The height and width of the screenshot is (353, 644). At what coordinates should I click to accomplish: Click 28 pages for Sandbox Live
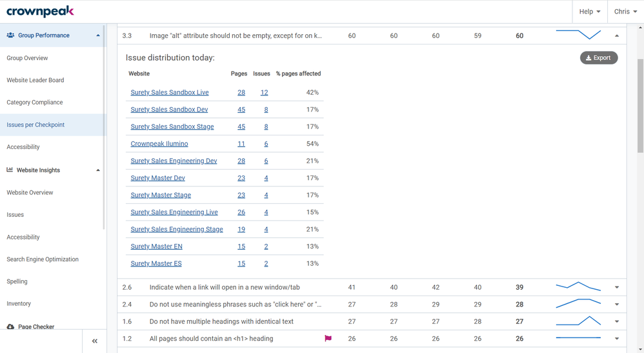tap(241, 92)
